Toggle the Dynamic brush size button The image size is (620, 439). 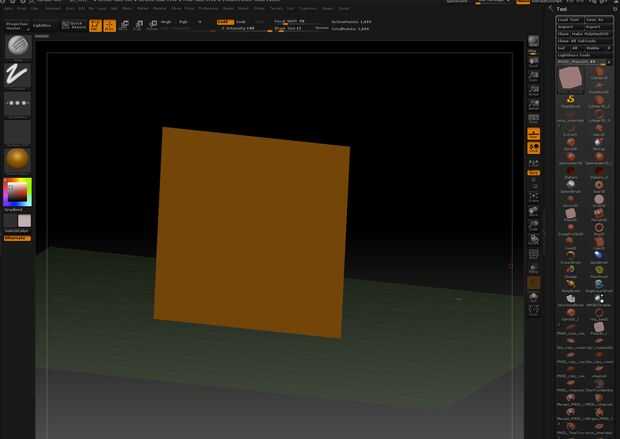point(321,28)
